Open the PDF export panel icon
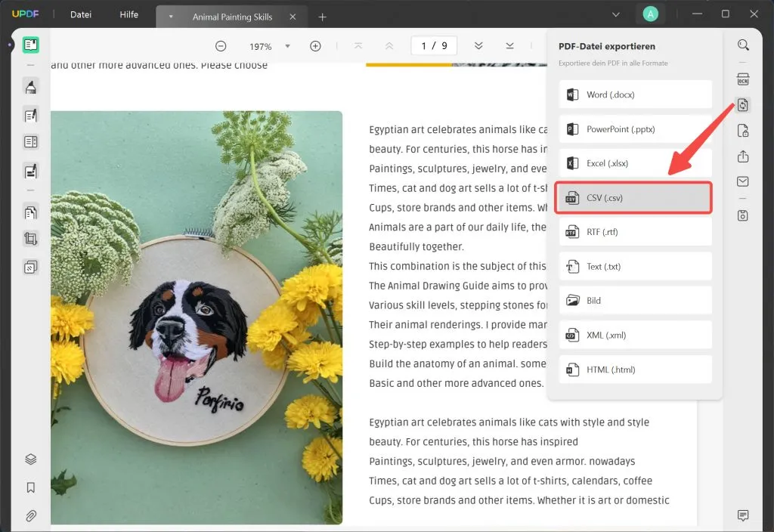Viewport: 774px width, 532px height. tap(743, 105)
